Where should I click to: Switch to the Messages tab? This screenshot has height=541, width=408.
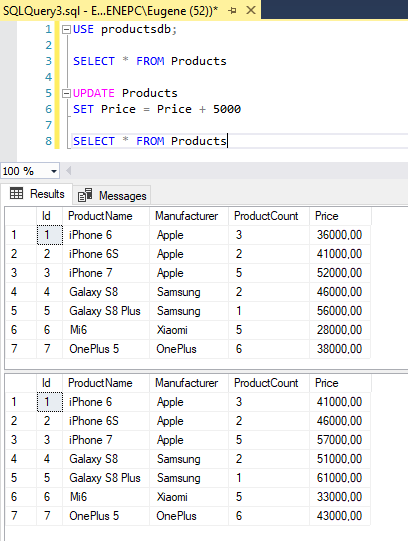click(x=112, y=196)
